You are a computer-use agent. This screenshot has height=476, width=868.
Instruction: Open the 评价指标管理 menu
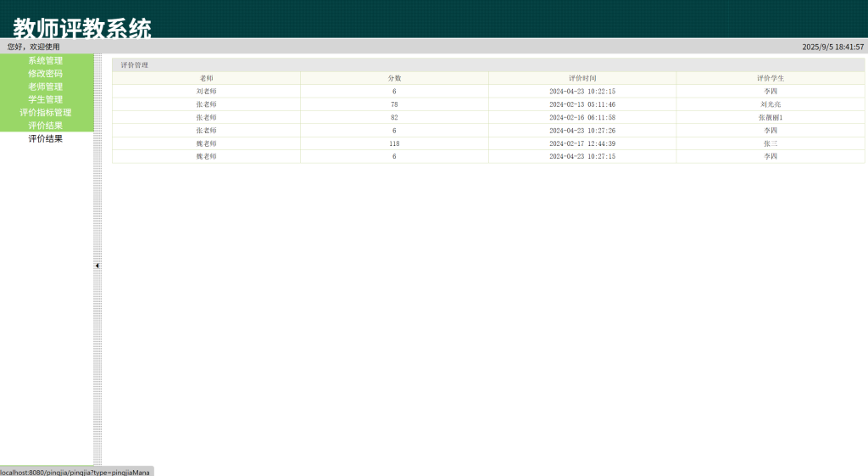(46, 113)
